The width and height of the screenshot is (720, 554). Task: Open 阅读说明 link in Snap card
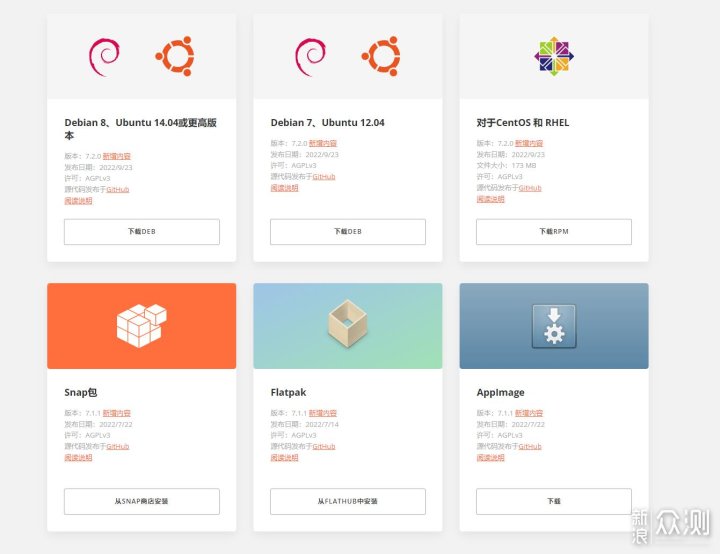[78, 458]
